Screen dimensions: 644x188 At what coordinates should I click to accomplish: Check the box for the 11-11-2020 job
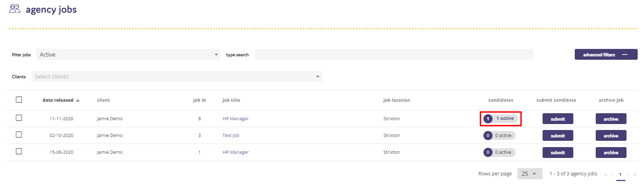[19, 118]
